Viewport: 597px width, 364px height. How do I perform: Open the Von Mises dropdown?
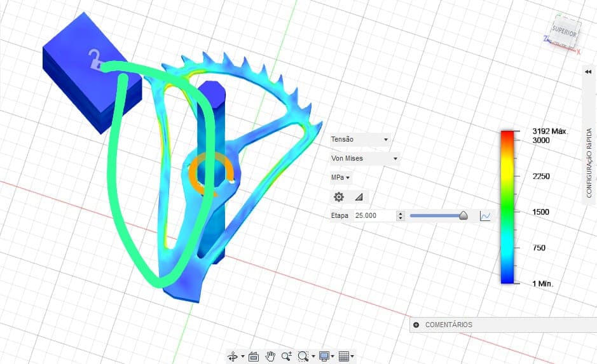364,158
